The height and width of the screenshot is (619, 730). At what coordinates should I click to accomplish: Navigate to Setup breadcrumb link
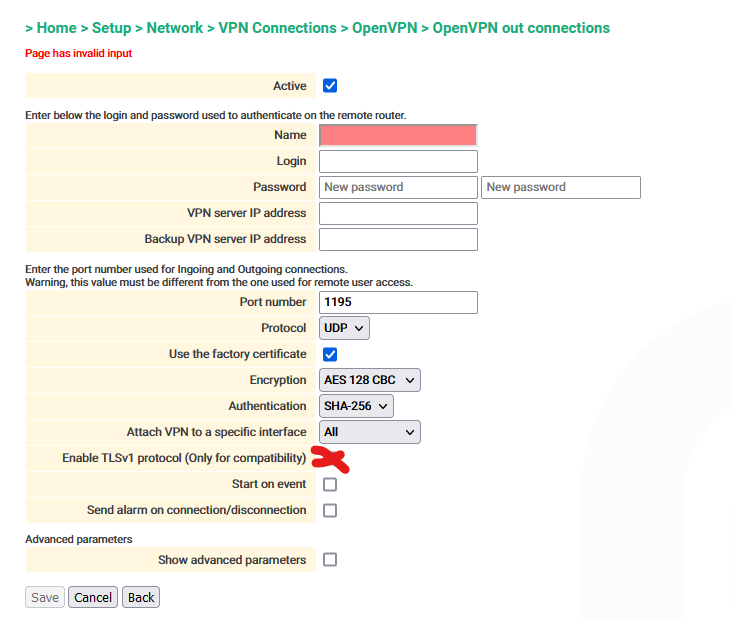point(112,28)
